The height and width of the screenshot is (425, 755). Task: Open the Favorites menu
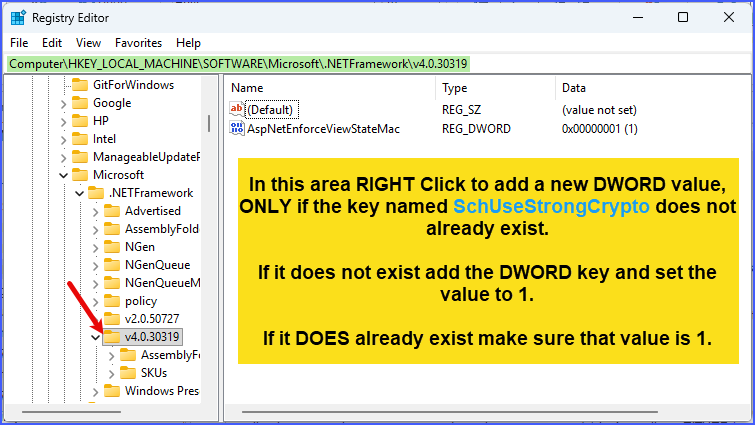[x=138, y=43]
